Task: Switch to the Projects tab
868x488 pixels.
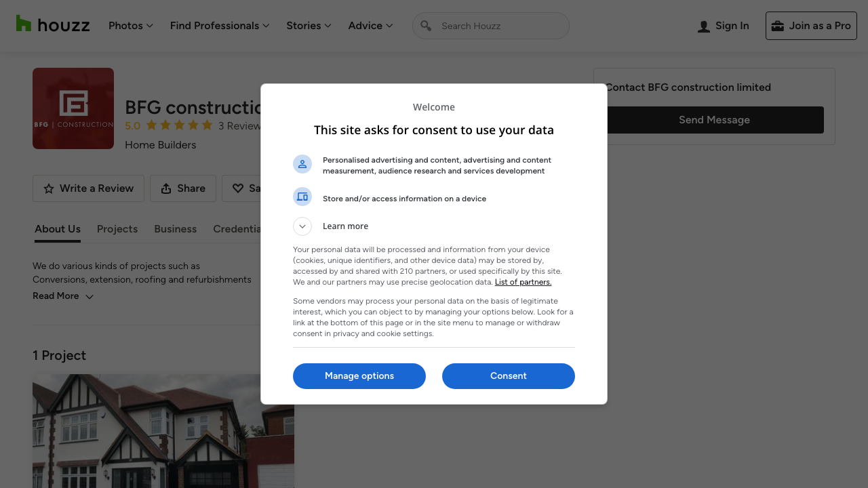Action: pos(117,229)
